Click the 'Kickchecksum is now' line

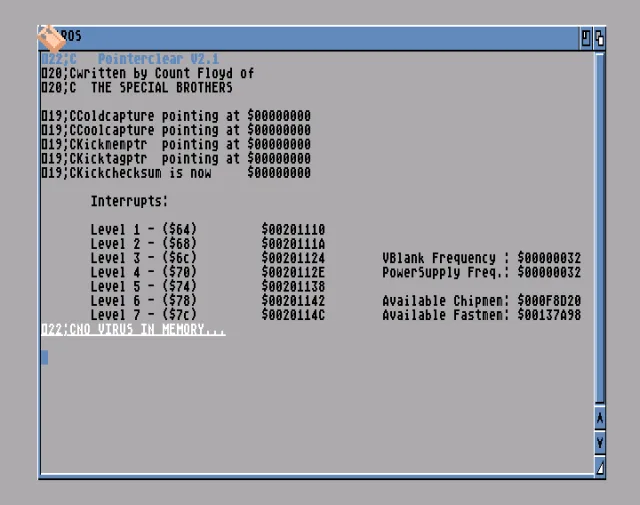176,173
